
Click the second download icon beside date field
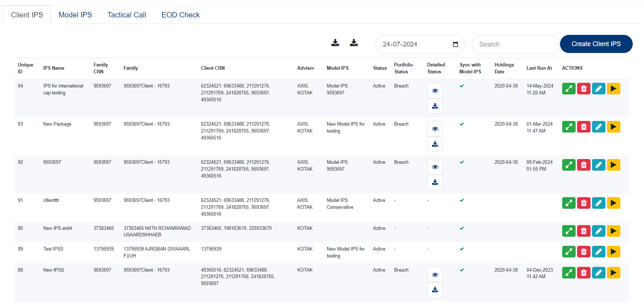coord(354,43)
